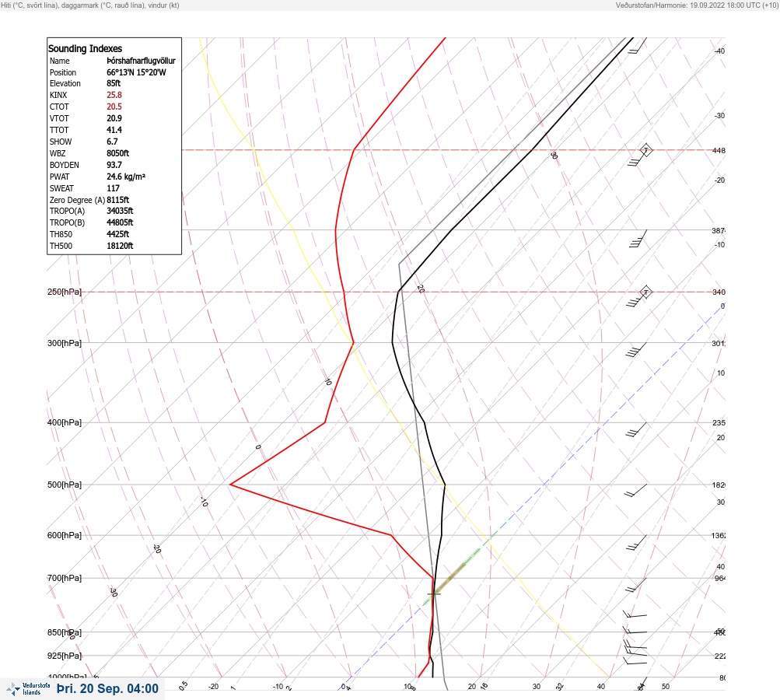Image resolution: width=780 pixels, height=700 pixels.
Task: Click the SWEAT value "117"
Action: [x=113, y=188]
